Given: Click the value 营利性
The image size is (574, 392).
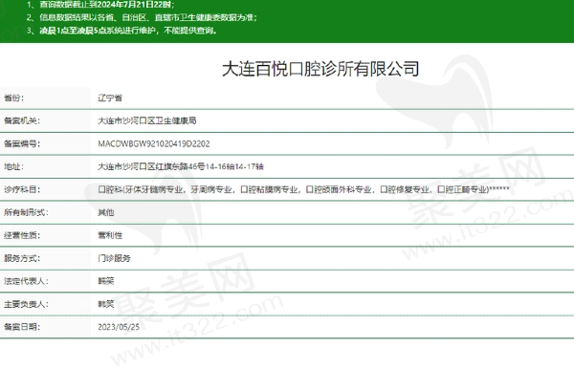Looking at the screenshot, I should (x=110, y=235).
